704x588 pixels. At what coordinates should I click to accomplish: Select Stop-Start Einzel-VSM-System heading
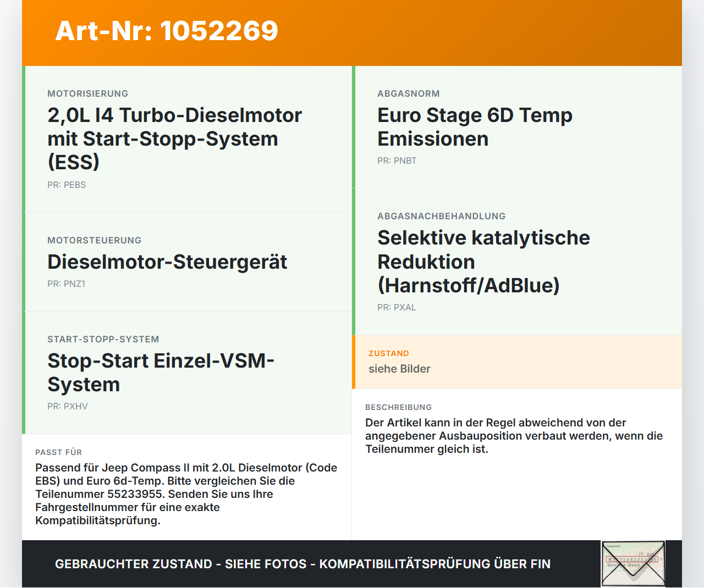(x=161, y=373)
